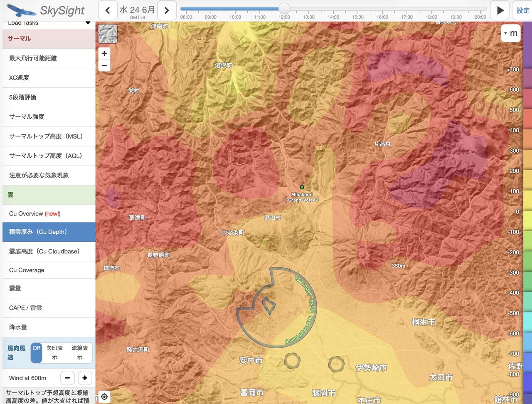Enable 流線表示 wind streamlines
532x404 pixels.
79,352
